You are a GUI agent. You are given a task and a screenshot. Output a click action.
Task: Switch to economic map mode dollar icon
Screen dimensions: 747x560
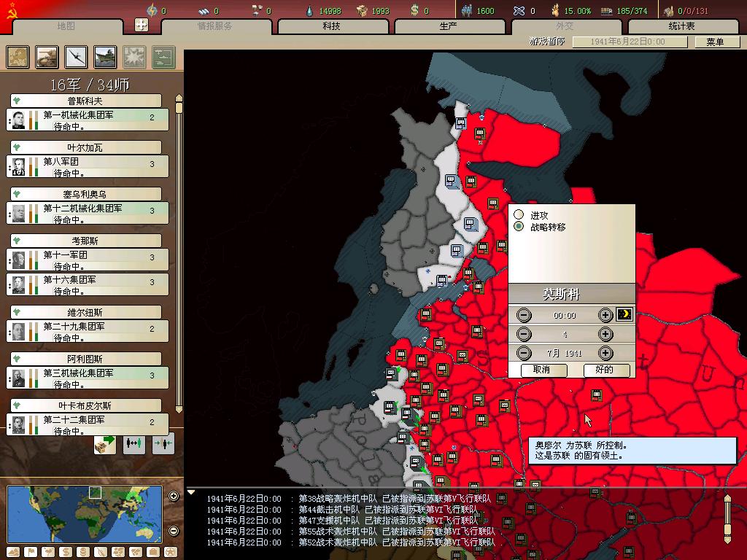65,553
